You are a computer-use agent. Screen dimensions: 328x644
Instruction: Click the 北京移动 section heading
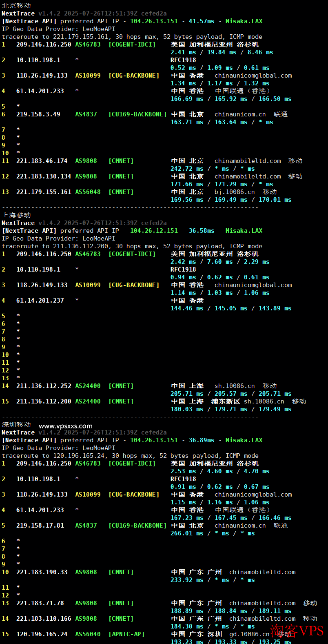(16, 6)
